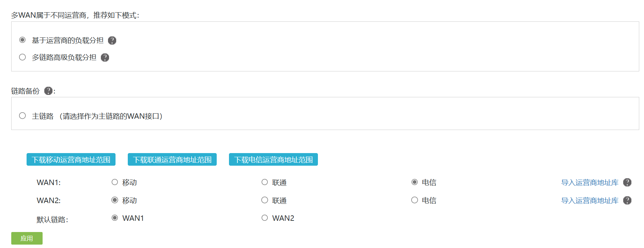This screenshot has width=644, height=248.
Task: Click help icon beside 多链路高级负载分担
Action: [x=105, y=57]
